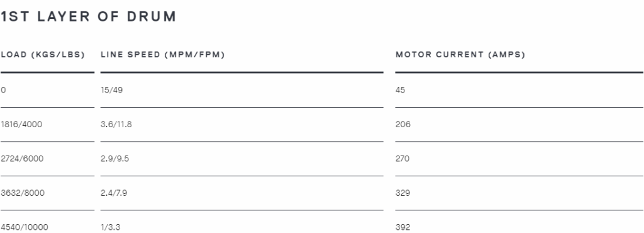Click load value 0 in first row
Screen dimensions: 644x233
pos(3,90)
